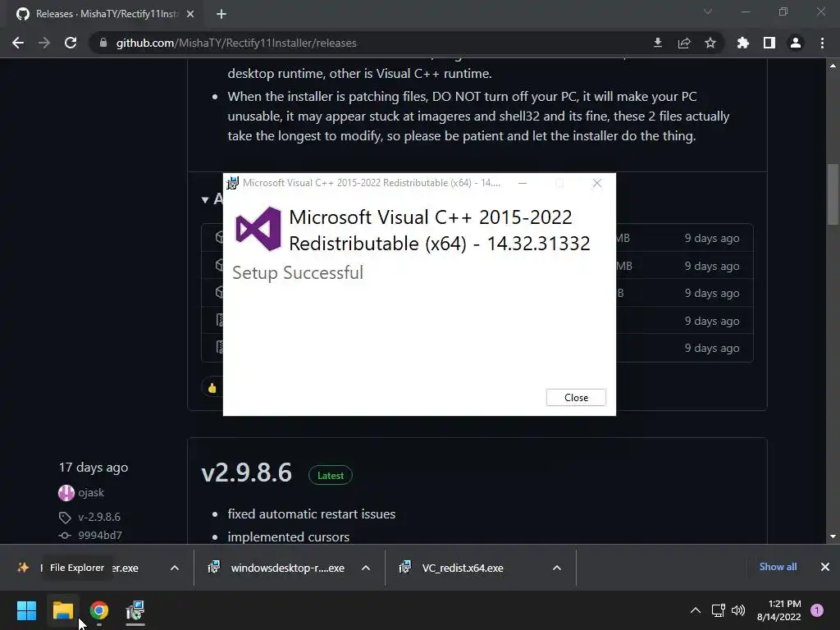Collapse the Assets disclosure triangle
Screen dimensions: 840x630
tap(204, 200)
